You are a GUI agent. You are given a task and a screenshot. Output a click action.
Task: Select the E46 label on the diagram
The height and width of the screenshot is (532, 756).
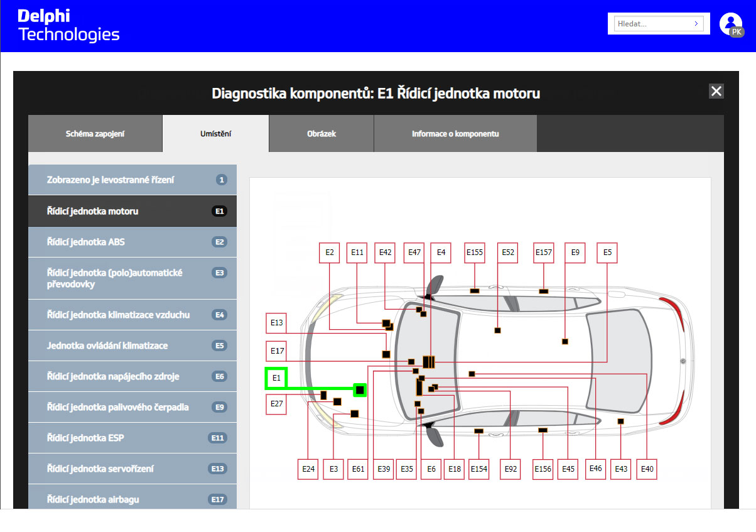595,469
